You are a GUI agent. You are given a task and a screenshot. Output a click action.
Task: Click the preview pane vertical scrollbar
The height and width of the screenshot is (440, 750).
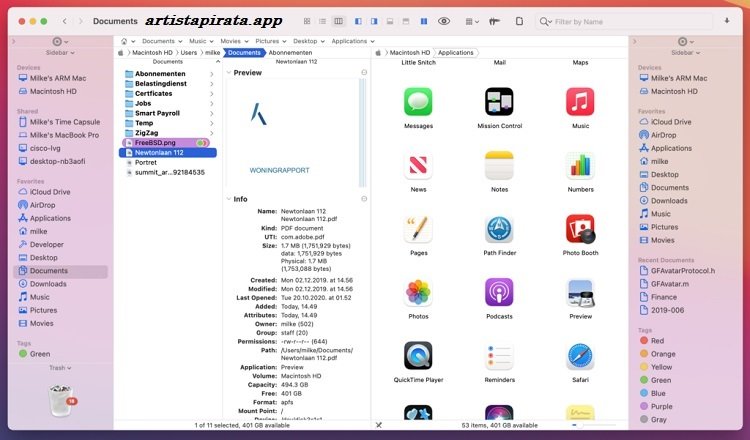[363, 132]
